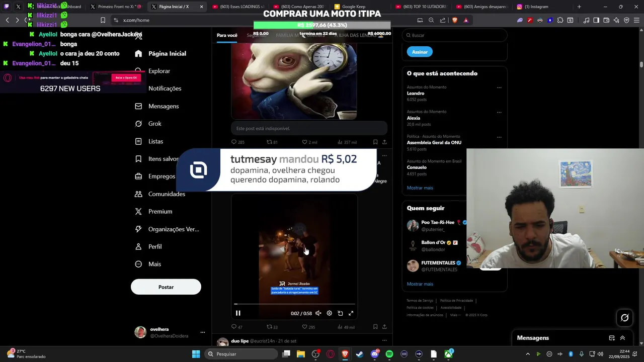The height and width of the screenshot is (362, 644).
Task: Pause the playing video
Action: 238,313
